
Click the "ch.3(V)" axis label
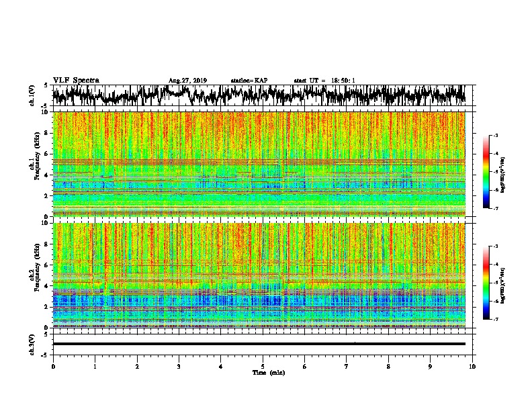[x=32, y=345]
